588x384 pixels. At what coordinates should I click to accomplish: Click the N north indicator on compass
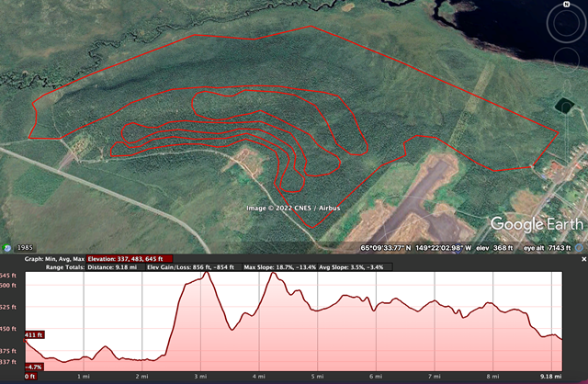click(x=566, y=6)
